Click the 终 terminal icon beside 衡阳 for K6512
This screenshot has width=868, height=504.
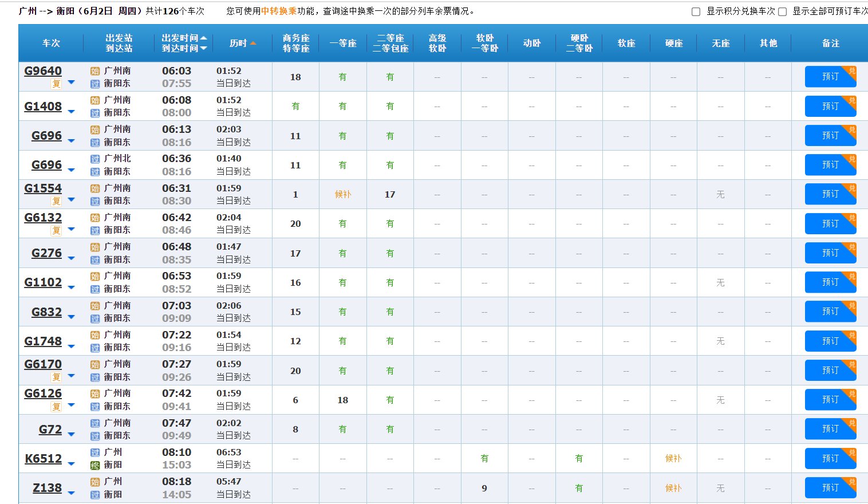[95, 466]
